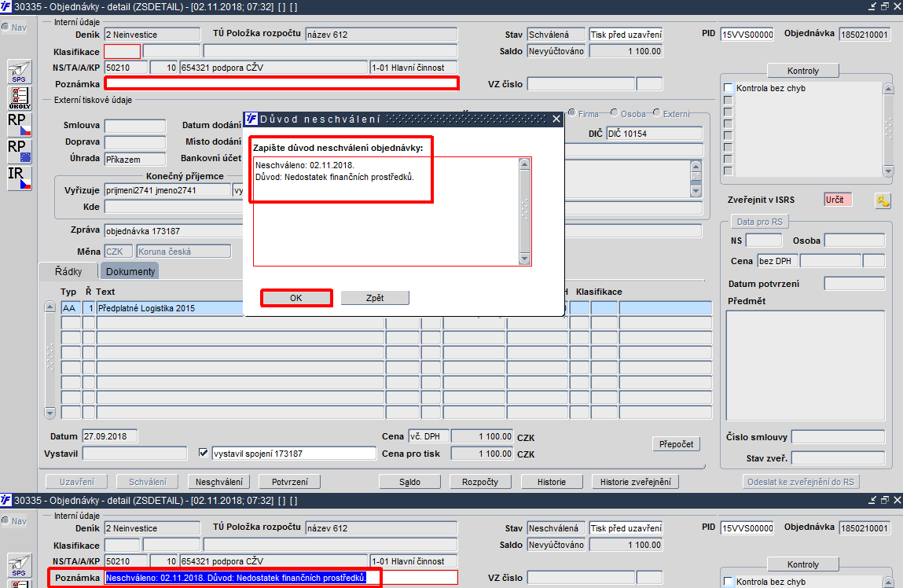Image resolution: width=903 pixels, height=588 pixels.
Task: Open the Historie button
Action: [552, 482]
